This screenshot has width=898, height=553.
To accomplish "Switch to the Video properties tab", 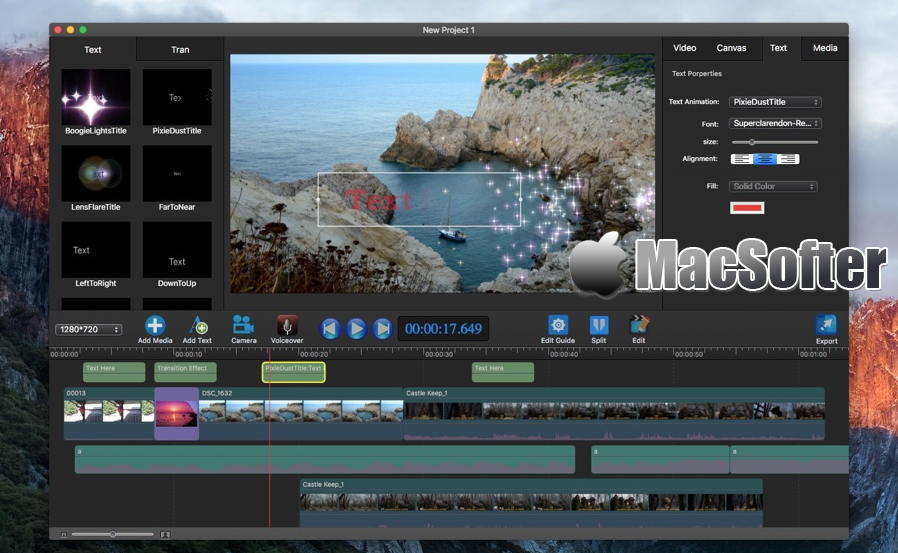I will 684,48.
